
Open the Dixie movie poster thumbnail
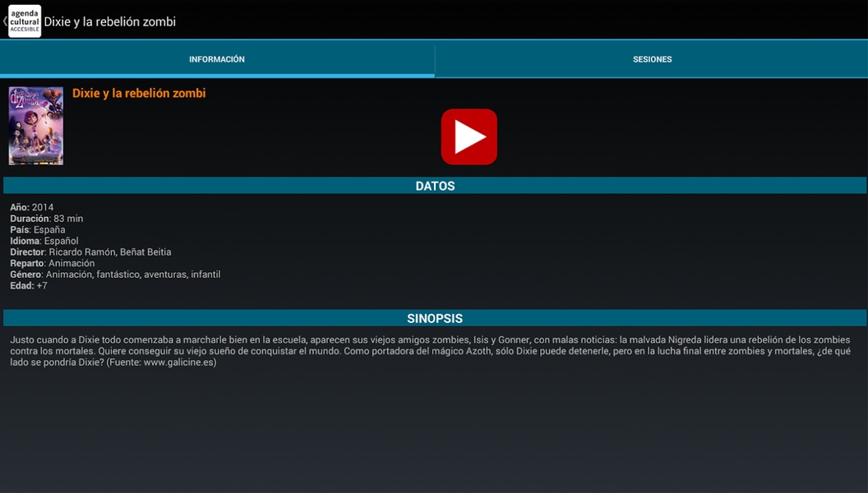pyautogui.click(x=36, y=126)
